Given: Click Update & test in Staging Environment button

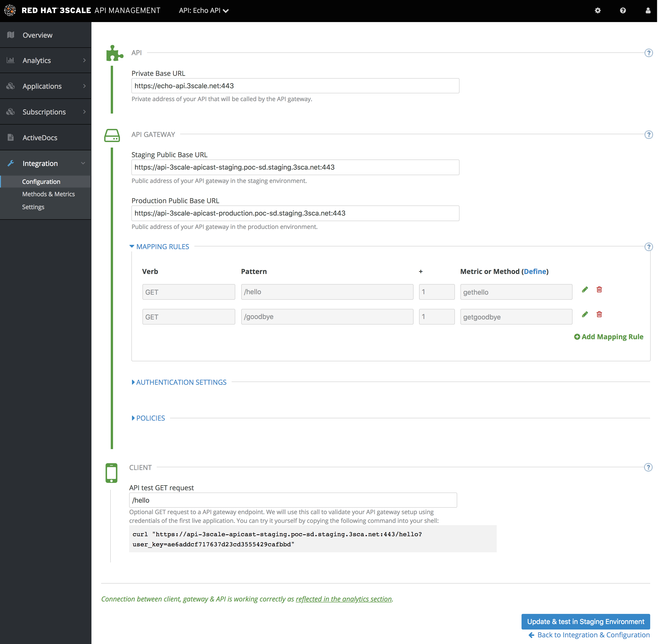Looking at the screenshot, I should pos(585,622).
